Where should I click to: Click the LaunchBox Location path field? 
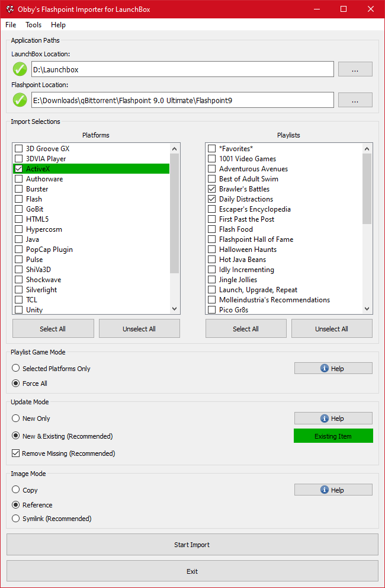[182, 69]
